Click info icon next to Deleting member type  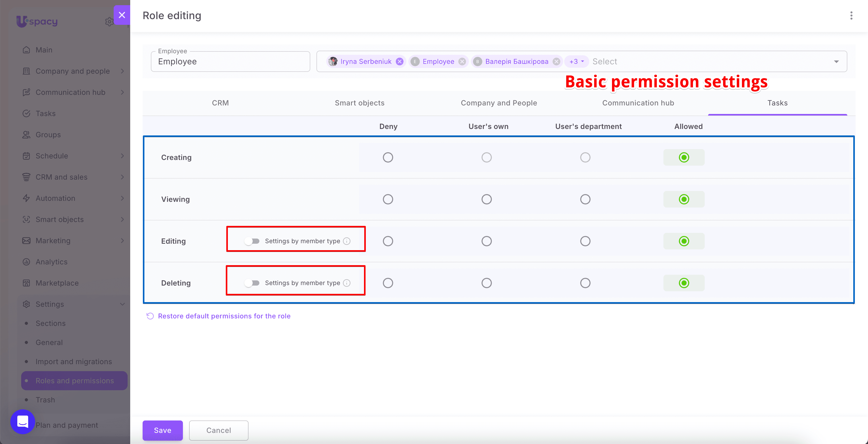click(347, 283)
